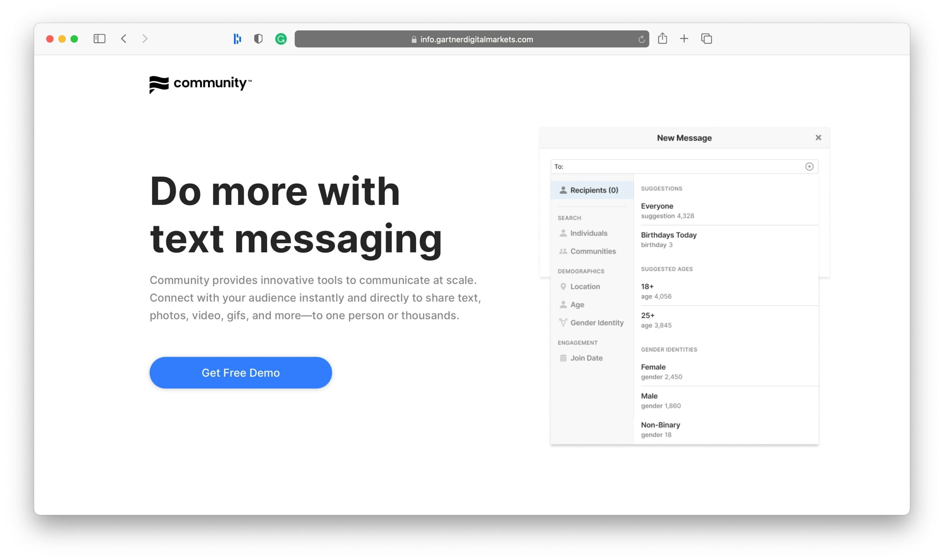This screenshot has width=944, height=560.
Task: Click the Communities search icon
Action: click(563, 251)
